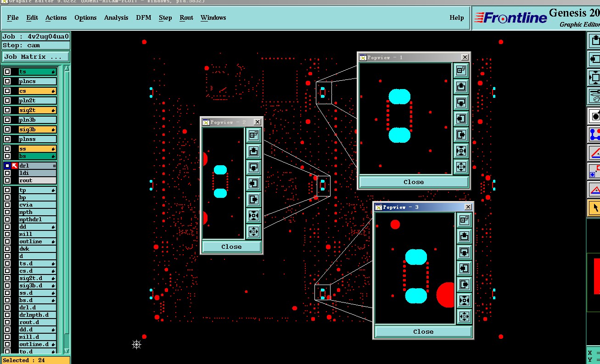Open the Step menu

pyautogui.click(x=165, y=17)
